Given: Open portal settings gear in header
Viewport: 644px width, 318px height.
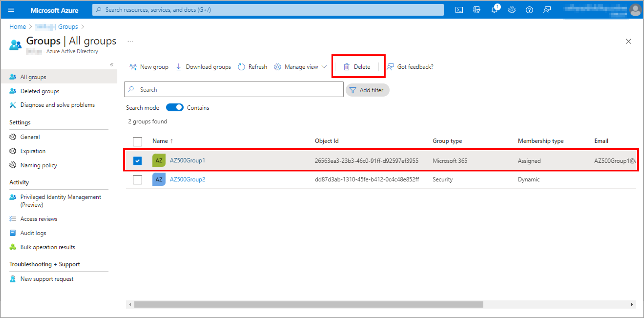Looking at the screenshot, I should point(512,10).
